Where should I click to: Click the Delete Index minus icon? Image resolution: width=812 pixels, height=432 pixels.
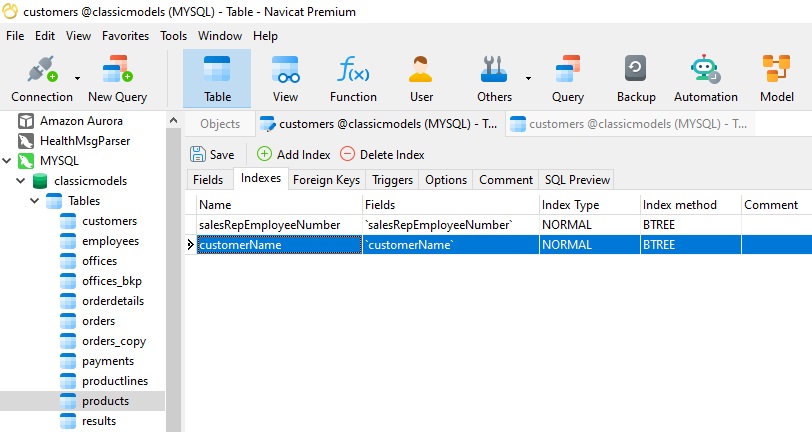tap(347, 154)
